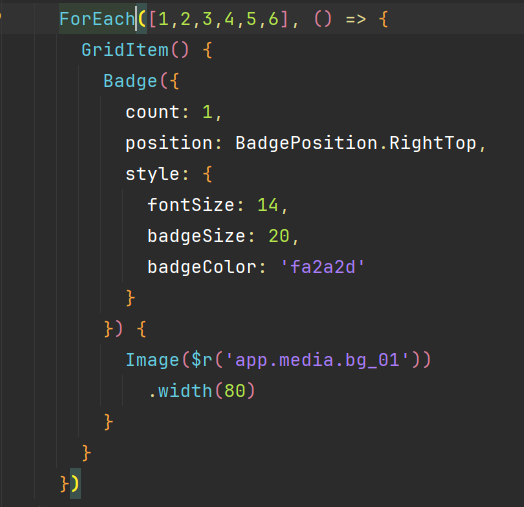The width and height of the screenshot is (524, 507).
Task: Click the highlighted closing parenthesis of ForEach
Action: click(x=76, y=484)
